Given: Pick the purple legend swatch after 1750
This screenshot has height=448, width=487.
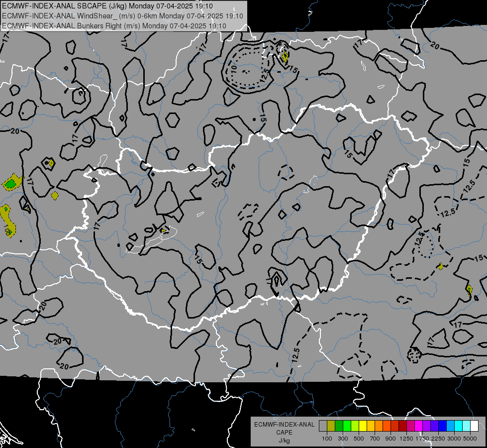Looking at the screenshot, I should pos(426,426).
